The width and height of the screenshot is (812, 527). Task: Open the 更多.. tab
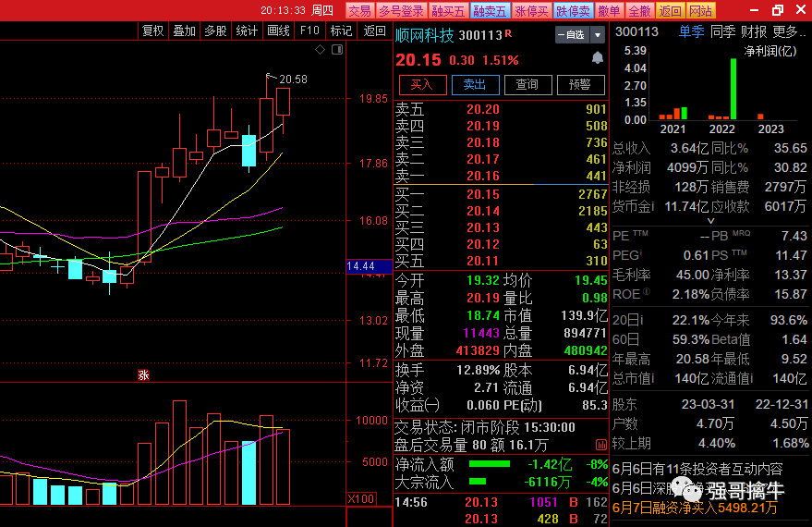coord(789,32)
